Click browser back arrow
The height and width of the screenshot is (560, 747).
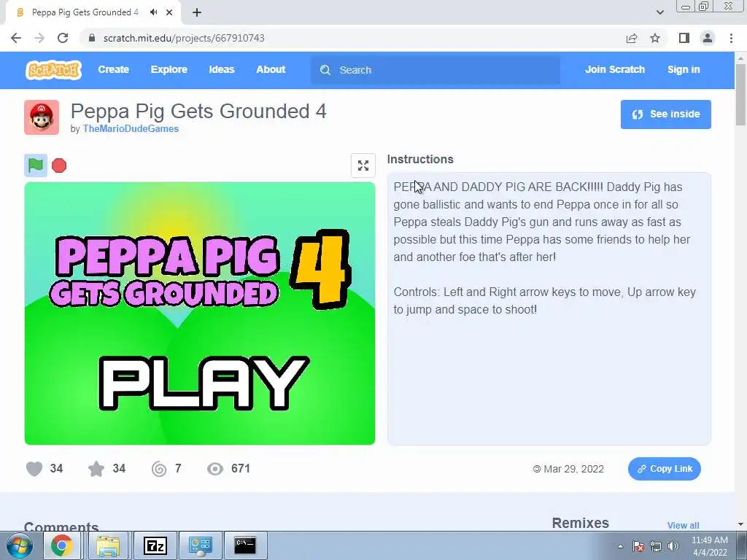(x=16, y=38)
